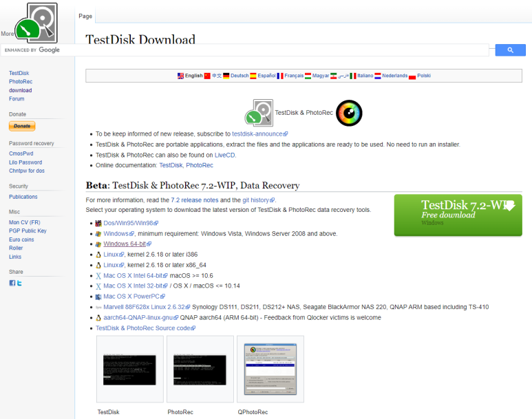Screen dimensions: 532x419
Task: Click the Polish flag icon
Action: pyautogui.click(x=412, y=76)
